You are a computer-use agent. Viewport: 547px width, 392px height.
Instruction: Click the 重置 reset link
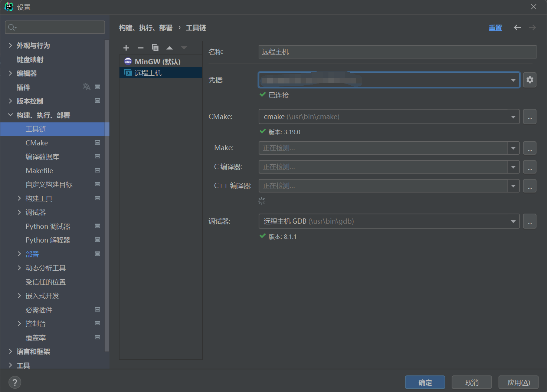pyautogui.click(x=495, y=28)
